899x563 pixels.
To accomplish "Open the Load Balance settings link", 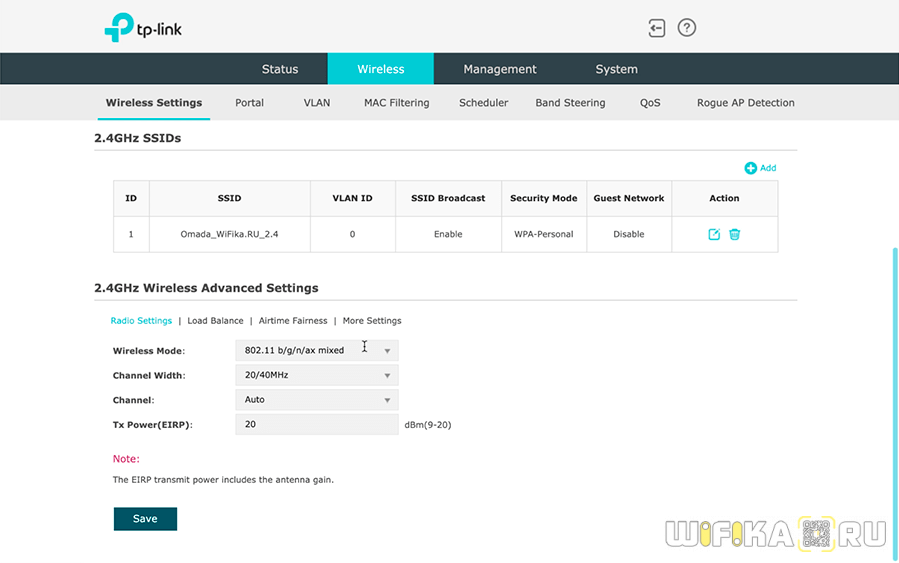I will [215, 321].
